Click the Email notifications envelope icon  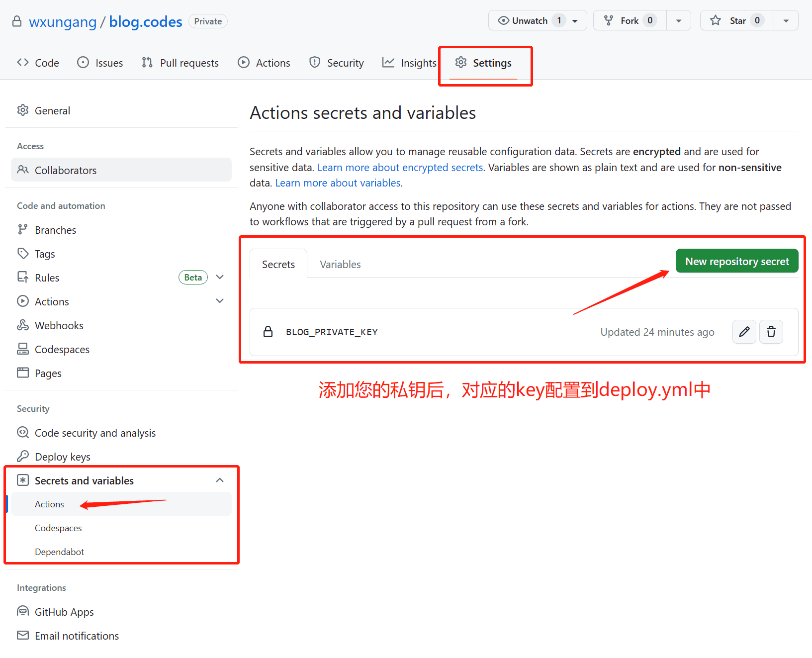(23, 635)
